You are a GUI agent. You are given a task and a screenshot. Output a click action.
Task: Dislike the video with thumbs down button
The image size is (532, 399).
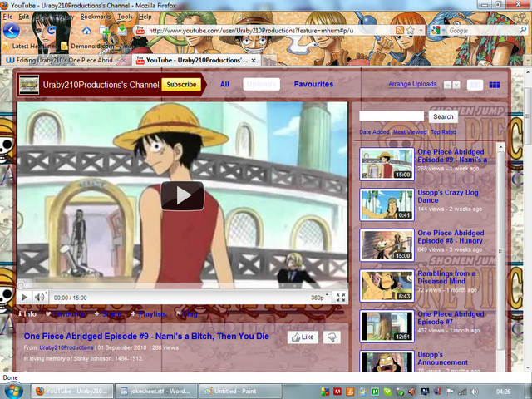[x=332, y=337]
